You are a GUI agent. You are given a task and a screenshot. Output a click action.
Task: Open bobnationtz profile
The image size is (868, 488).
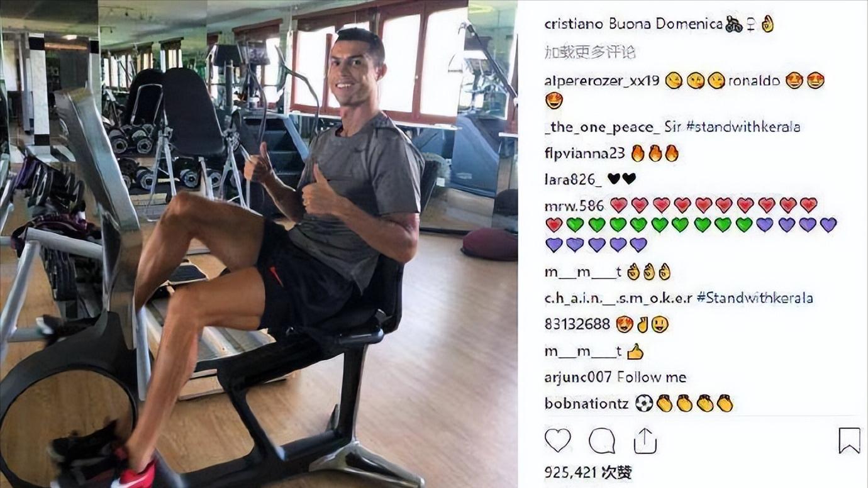(x=587, y=404)
